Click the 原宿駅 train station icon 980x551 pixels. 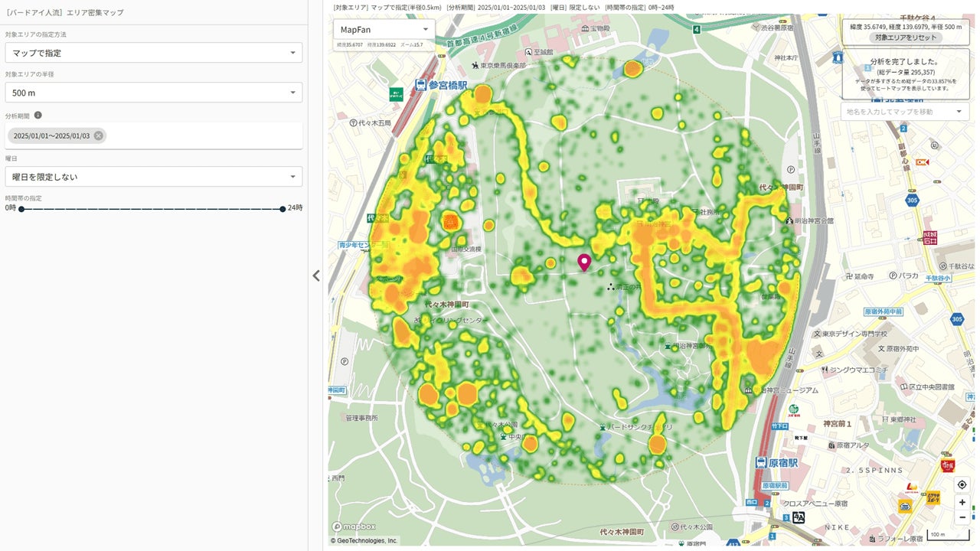(x=760, y=463)
